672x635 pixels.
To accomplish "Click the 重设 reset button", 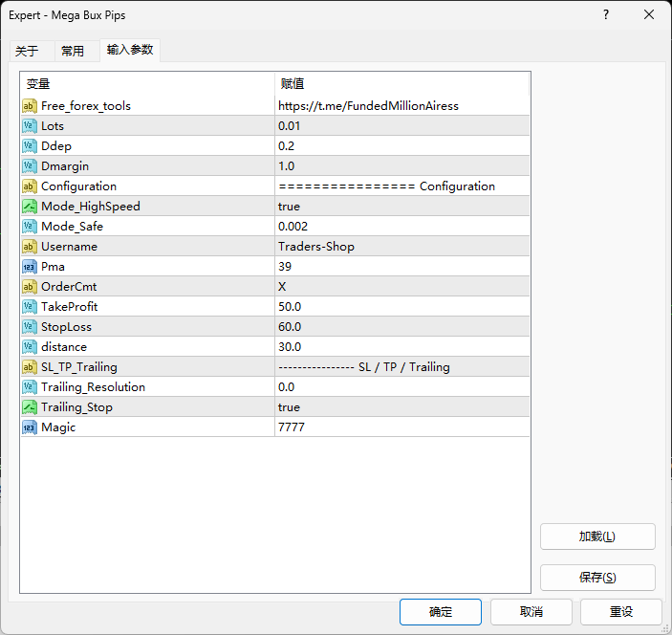I will click(x=621, y=612).
